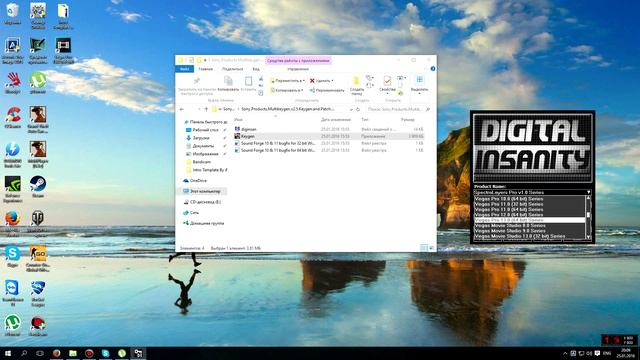Click the keygen product list scroll-down arrow
The image size is (640, 360).
[589, 237]
